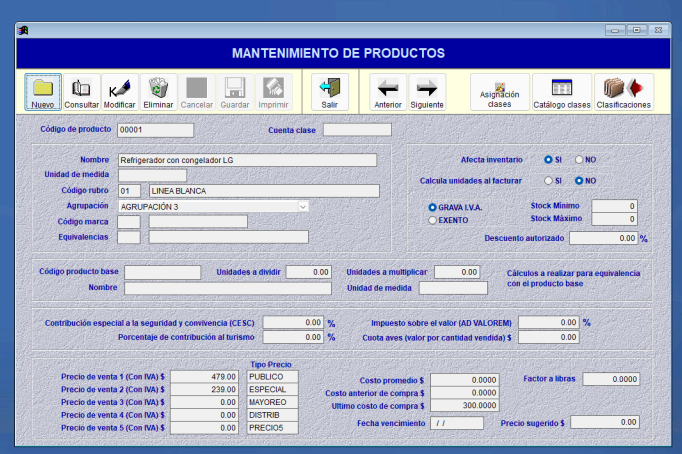Click Eliminar recycle bin icon
Screen dimensions: 682x454
[158, 91]
